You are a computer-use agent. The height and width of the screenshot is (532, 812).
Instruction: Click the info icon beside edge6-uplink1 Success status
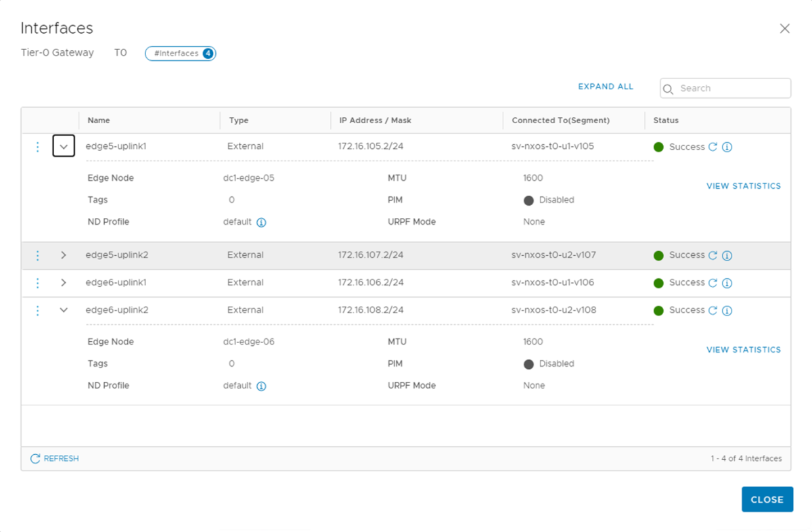click(727, 282)
